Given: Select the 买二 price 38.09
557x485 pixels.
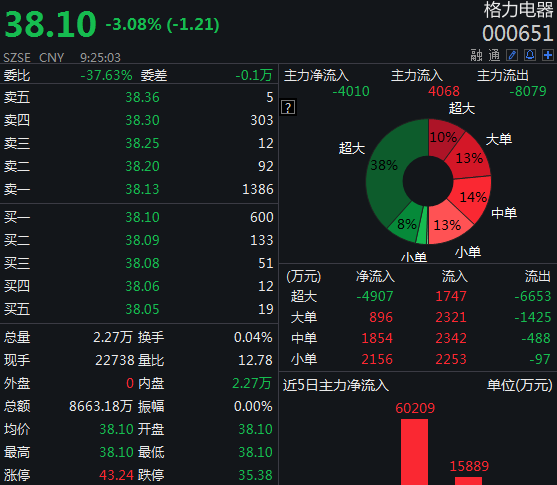Looking at the screenshot, I should click(142, 241).
